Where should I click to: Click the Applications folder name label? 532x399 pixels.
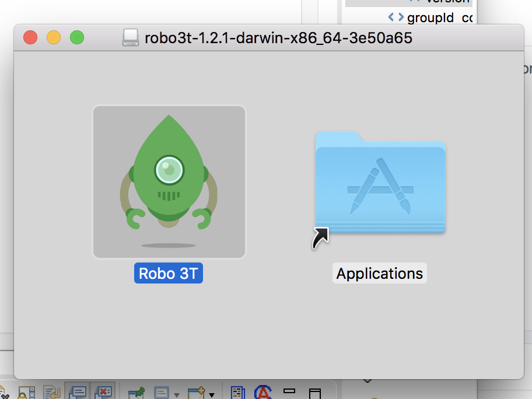pos(379,273)
